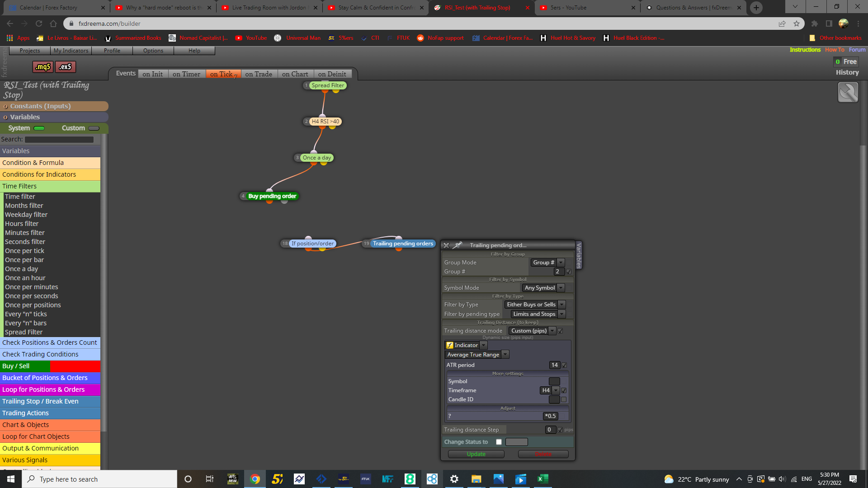The image size is (868, 488).
Task: Toggle the Candle ID checkbox
Action: [x=564, y=399]
